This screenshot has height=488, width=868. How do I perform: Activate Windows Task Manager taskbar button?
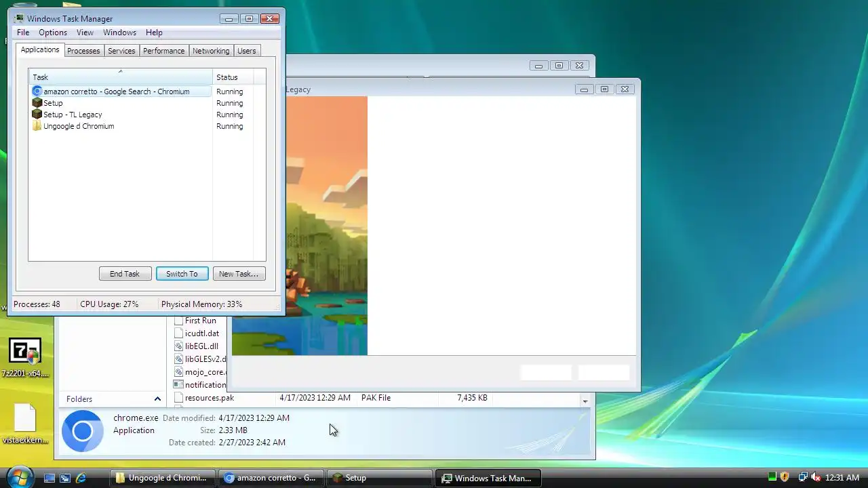click(488, 478)
